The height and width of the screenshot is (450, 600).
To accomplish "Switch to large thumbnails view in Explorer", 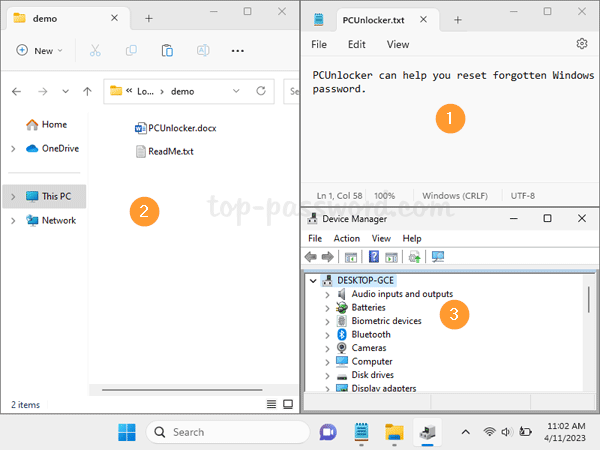I will (288, 404).
